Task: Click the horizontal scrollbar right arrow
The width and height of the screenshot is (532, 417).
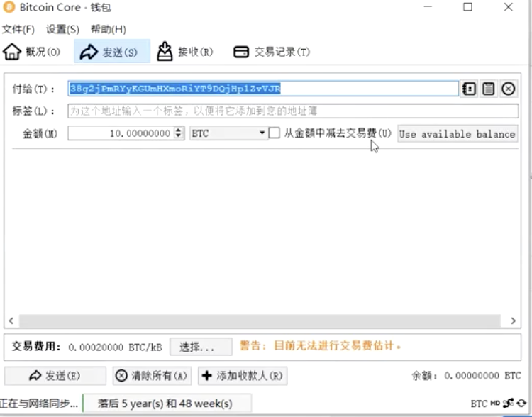Action: pyautogui.click(x=514, y=321)
